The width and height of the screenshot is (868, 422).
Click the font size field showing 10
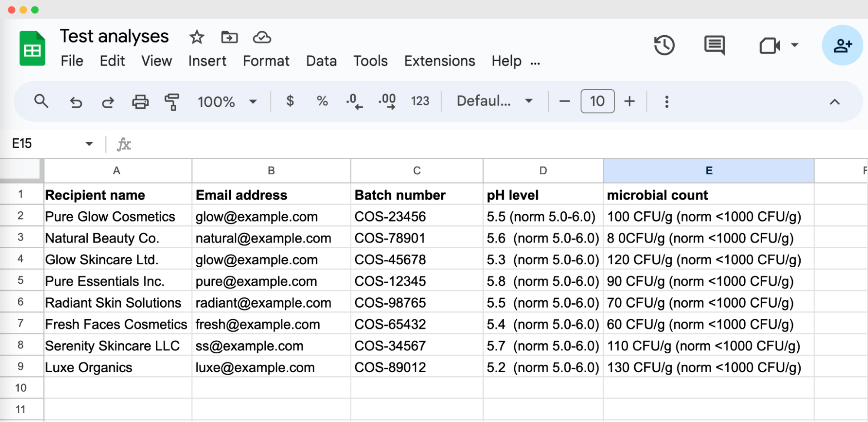597,101
